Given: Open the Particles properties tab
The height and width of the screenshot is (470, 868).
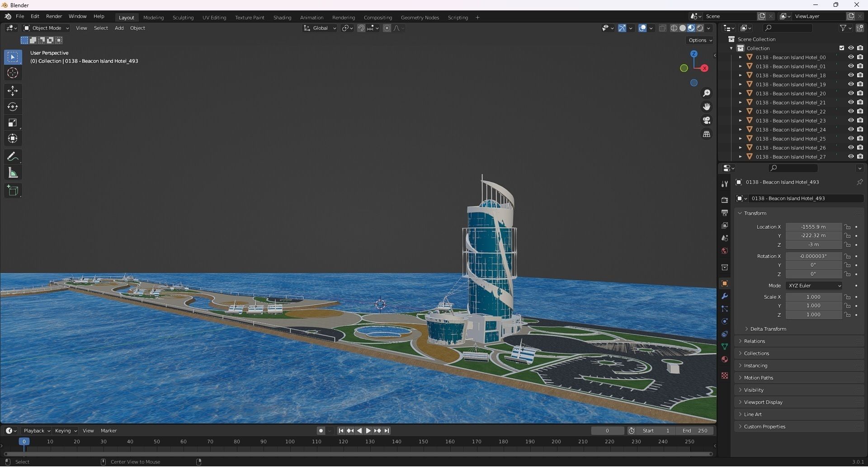Looking at the screenshot, I should click(725, 309).
